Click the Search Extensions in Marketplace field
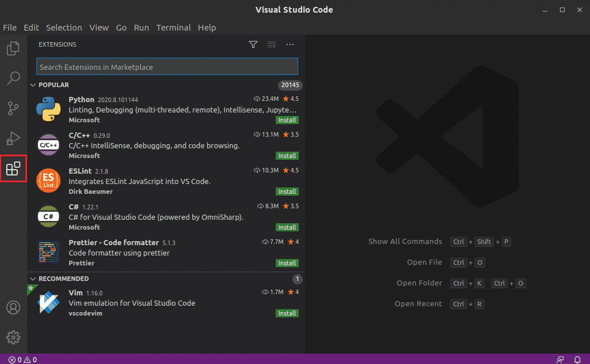This screenshot has width=590, height=364. pos(167,67)
